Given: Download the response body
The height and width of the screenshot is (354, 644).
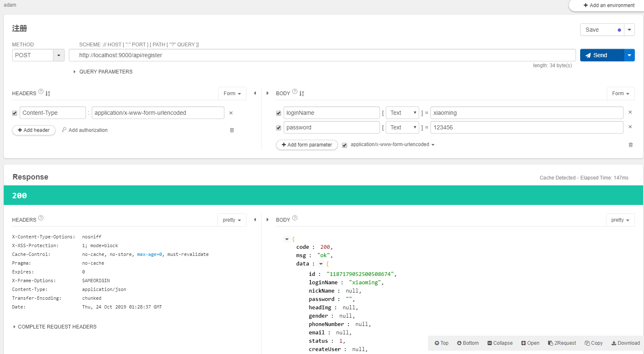Looking at the screenshot, I should pos(625,343).
